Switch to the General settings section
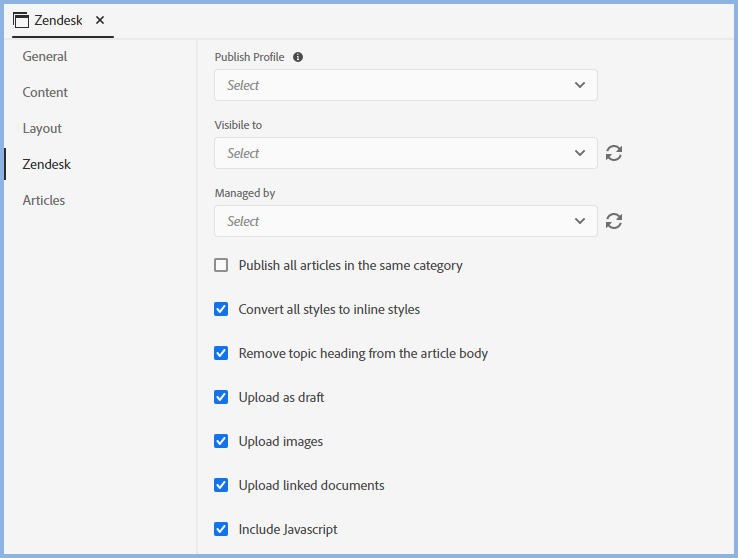 (x=45, y=57)
